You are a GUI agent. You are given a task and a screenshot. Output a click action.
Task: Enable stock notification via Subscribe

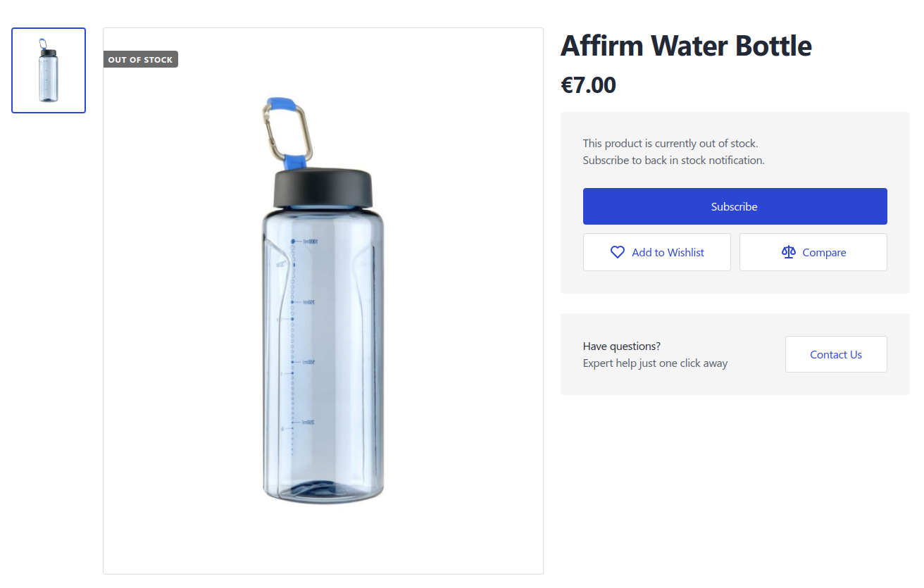pos(735,206)
